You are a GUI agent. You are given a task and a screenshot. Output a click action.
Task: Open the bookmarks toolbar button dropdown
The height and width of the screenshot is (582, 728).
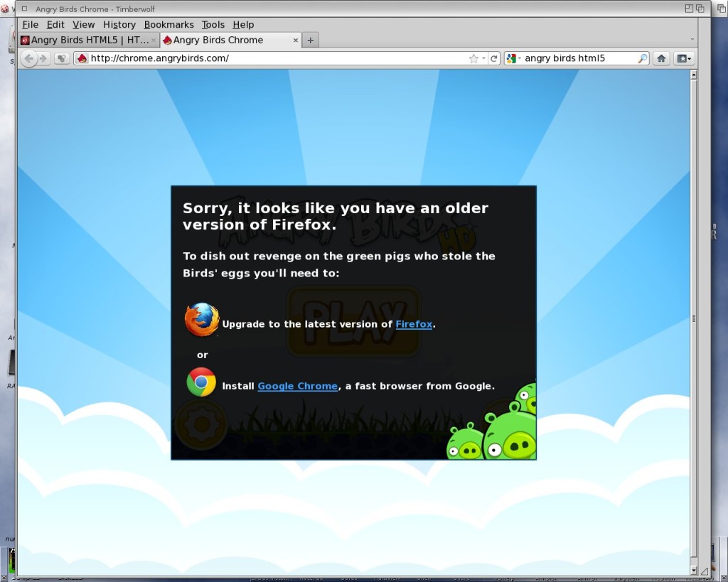684,58
